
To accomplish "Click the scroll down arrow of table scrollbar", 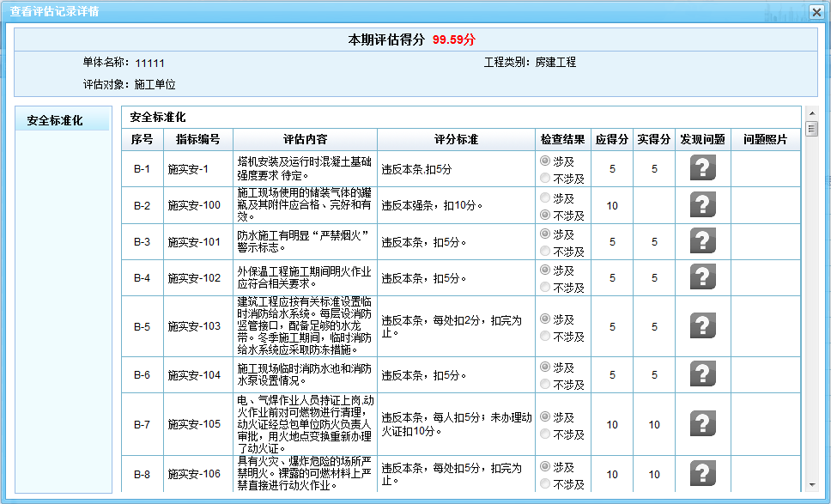I will 810,485.
